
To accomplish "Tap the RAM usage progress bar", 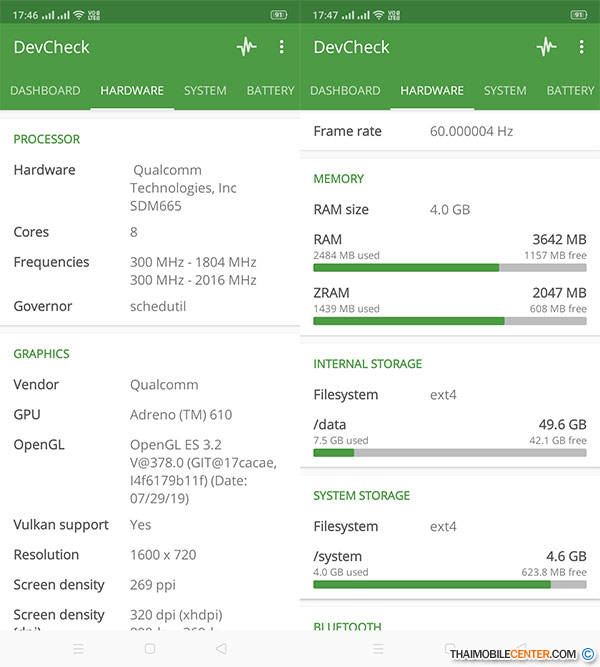I will click(449, 268).
